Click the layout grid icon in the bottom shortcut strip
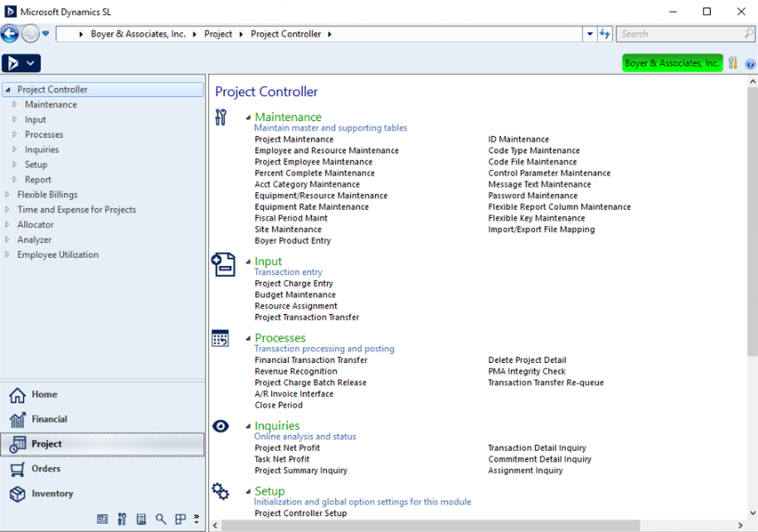758x532 pixels. point(180,519)
